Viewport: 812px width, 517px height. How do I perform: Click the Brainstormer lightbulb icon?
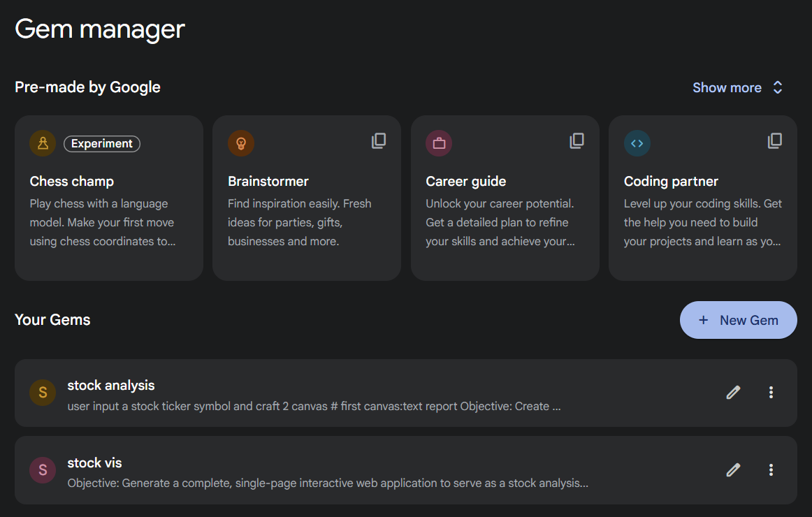(x=241, y=143)
